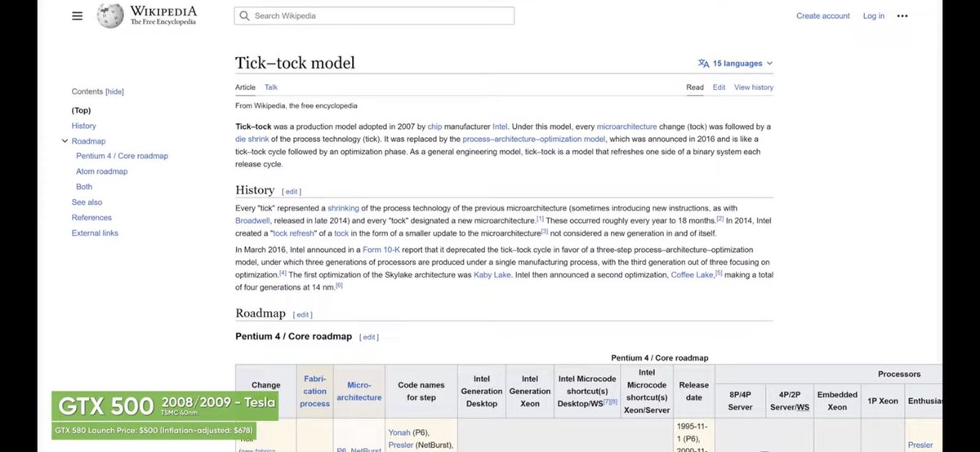
Task: Go to Both in contents
Action: (x=84, y=187)
